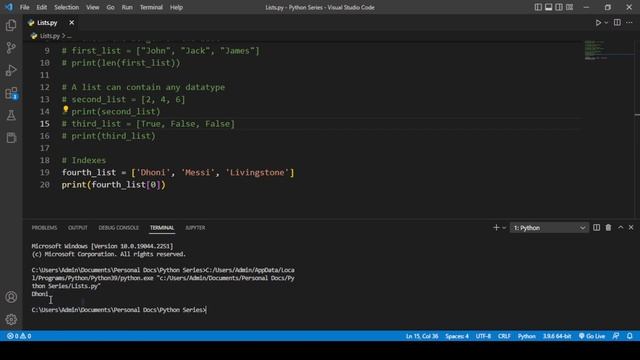Click line number 19 in the gutter
640x360 pixels.
45,172
